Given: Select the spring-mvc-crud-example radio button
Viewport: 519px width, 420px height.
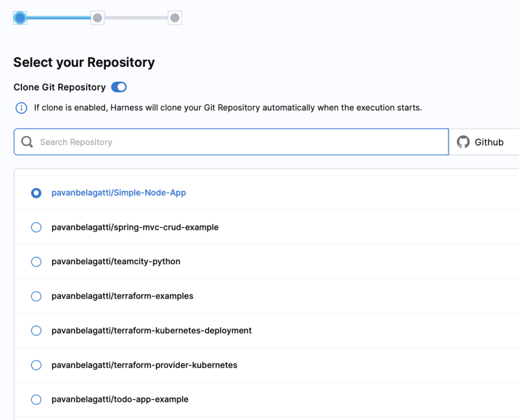Looking at the screenshot, I should [36, 227].
